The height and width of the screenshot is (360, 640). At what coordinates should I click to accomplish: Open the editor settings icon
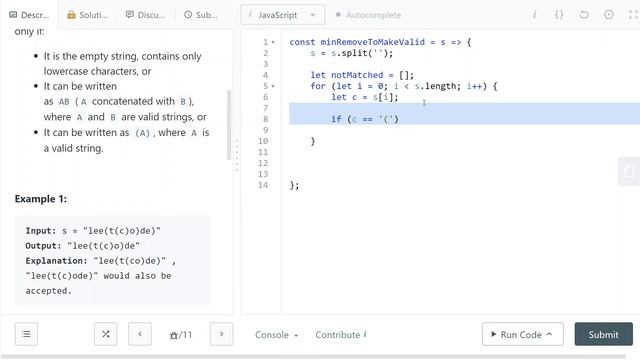tap(609, 15)
